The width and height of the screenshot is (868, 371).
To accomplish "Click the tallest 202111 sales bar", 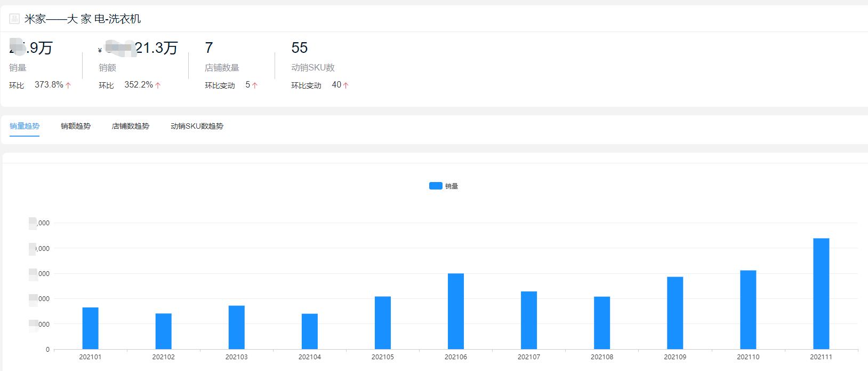I will 821,294.
